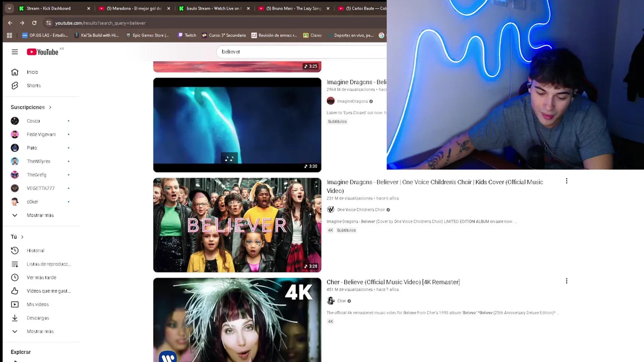Viewport: 644px width, 362px height.
Task: Go forward in the browser
Action: pyautogui.click(x=22, y=23)
